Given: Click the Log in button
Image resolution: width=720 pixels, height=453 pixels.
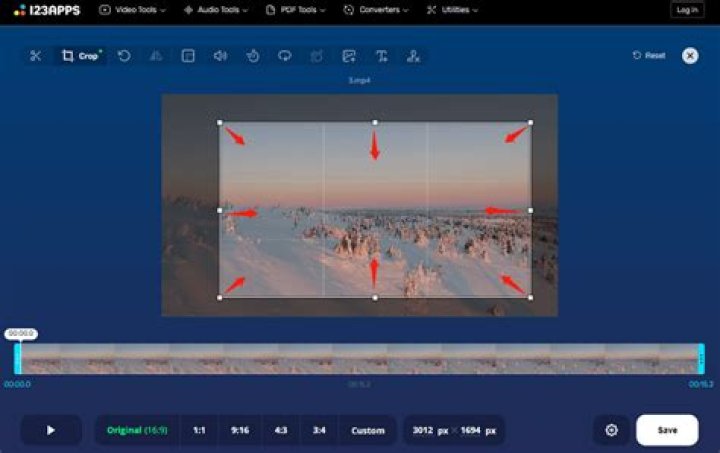Looking at the screenshot, I should pos(687,10).
